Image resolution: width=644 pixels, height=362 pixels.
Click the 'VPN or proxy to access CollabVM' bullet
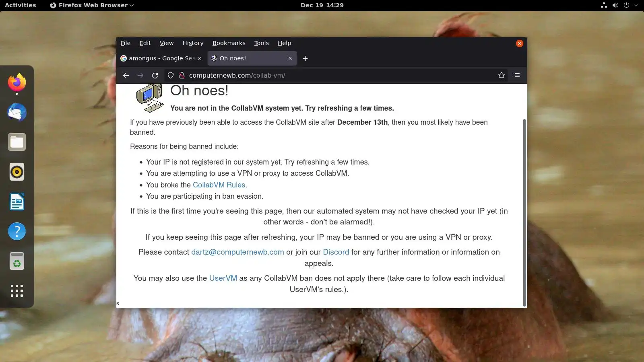point(248,173)
